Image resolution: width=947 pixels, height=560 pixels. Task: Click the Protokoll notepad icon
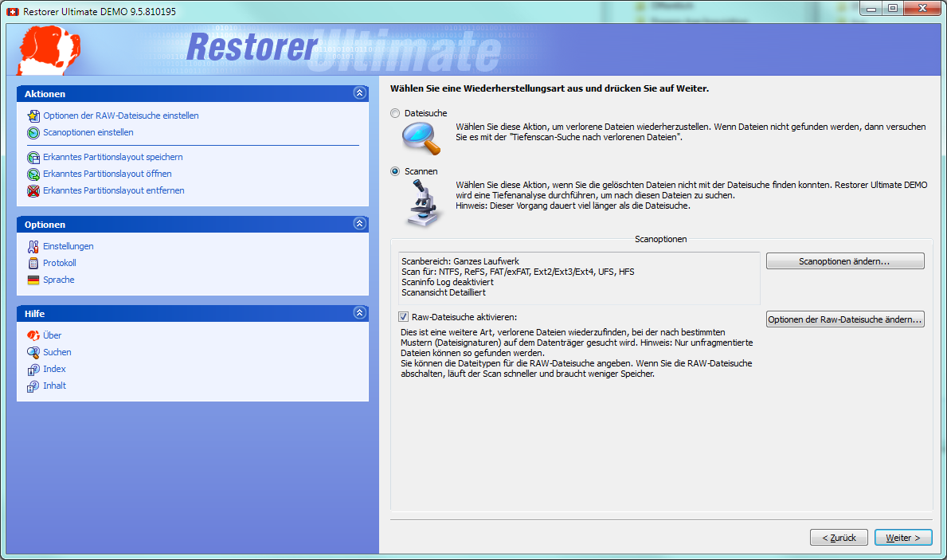point(33,264)
